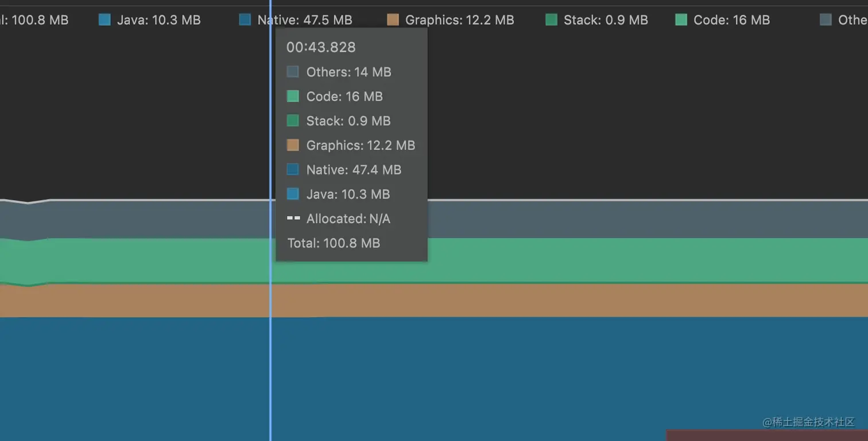Click the dashed Allocated marker in the tooltip
The image size is (868, 441).
293,218
